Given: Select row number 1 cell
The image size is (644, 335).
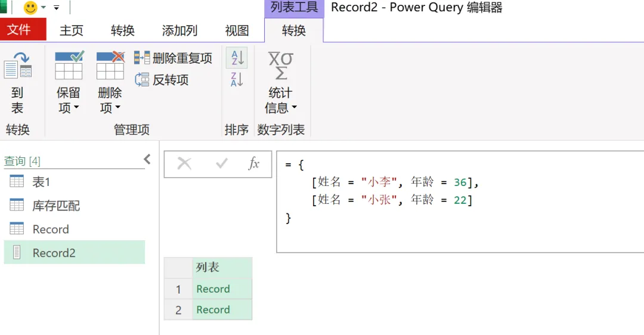Looking at the screenshot, I should tap(178, 289).
